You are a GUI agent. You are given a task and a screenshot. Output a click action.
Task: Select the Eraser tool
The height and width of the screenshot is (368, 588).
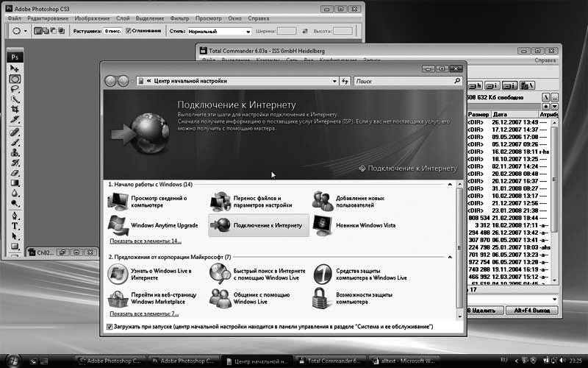pos(15,173)
